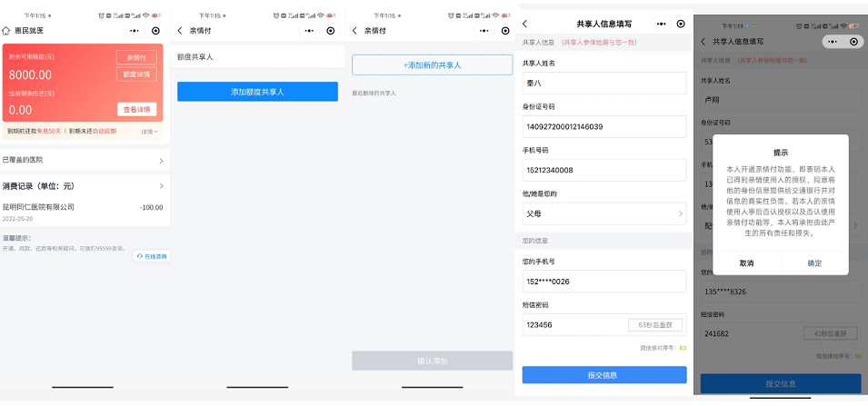
Task: Open the three-dots menu on 惠民就医 screen
Action: (132, 30)
